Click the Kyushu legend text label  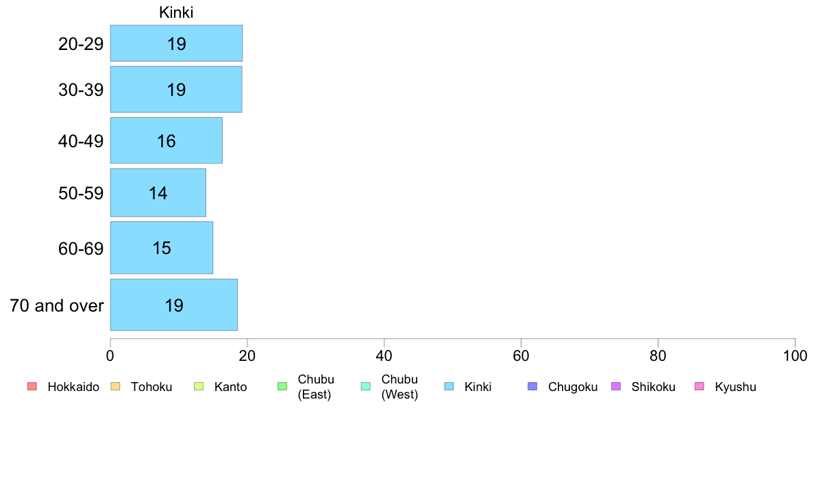tap(735, 387)
